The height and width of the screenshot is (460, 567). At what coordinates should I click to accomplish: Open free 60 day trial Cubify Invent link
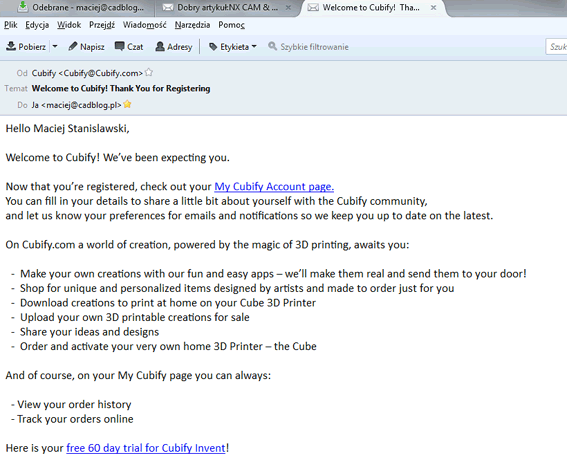click(146, 448)
